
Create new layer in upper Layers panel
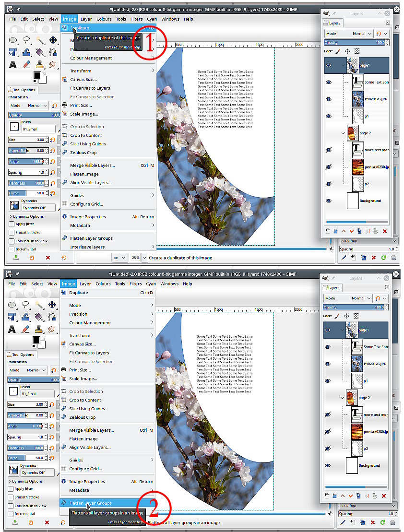coord(328,231)
